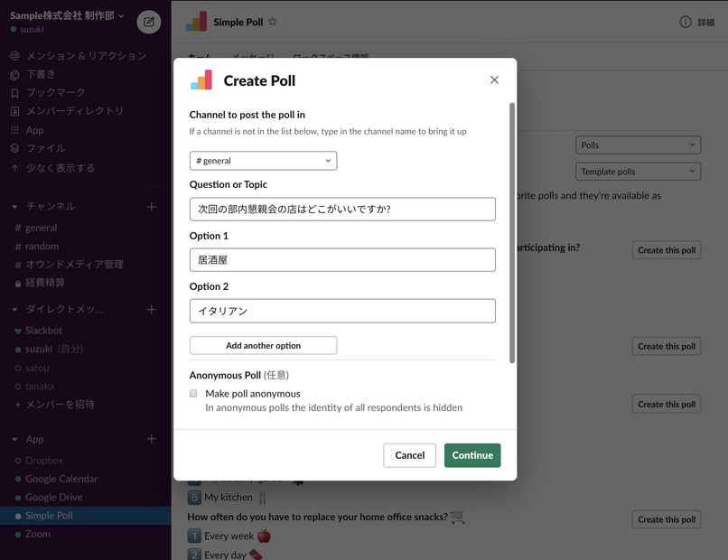Select the random channel
Image resolution: width=728 pixels, height=560 pixels.
42,247
